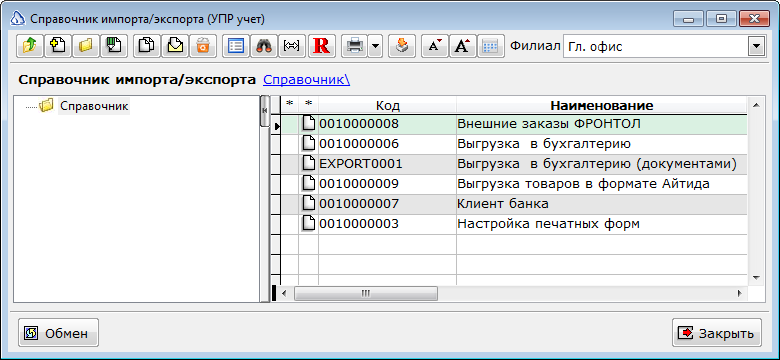This screenshot has width=780, height=360.
Task: Delete record orange trash icon
Action: [x=203, y=46]
